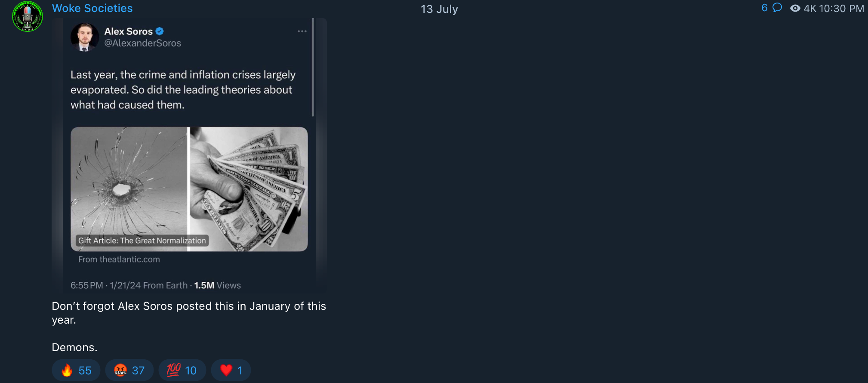Toggle the fire reaction with 55

tap(76, 370)
